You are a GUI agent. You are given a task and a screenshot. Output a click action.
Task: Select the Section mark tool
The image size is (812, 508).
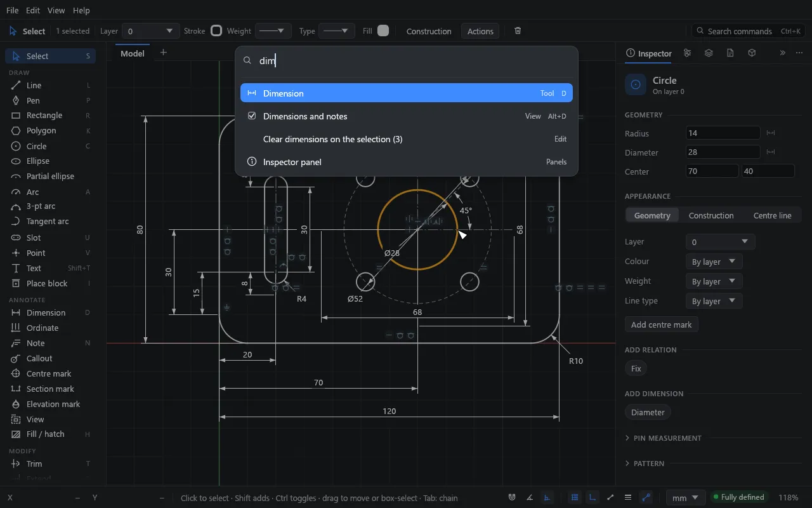point(51,389)
